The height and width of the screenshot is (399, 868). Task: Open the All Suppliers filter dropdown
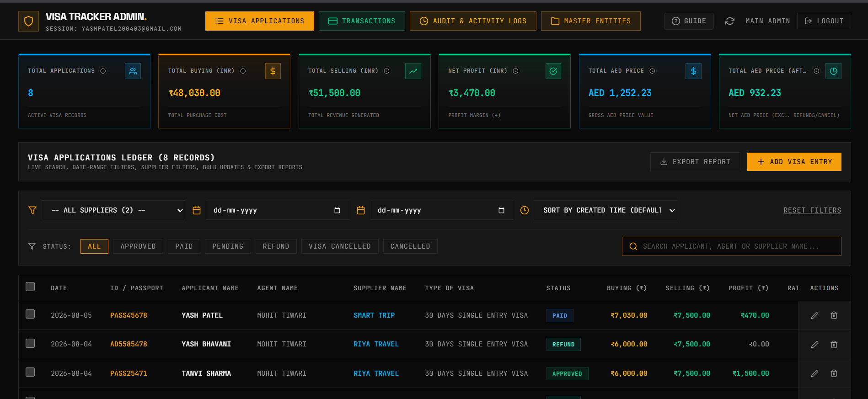pyautogui.click(x=113, y=210)
